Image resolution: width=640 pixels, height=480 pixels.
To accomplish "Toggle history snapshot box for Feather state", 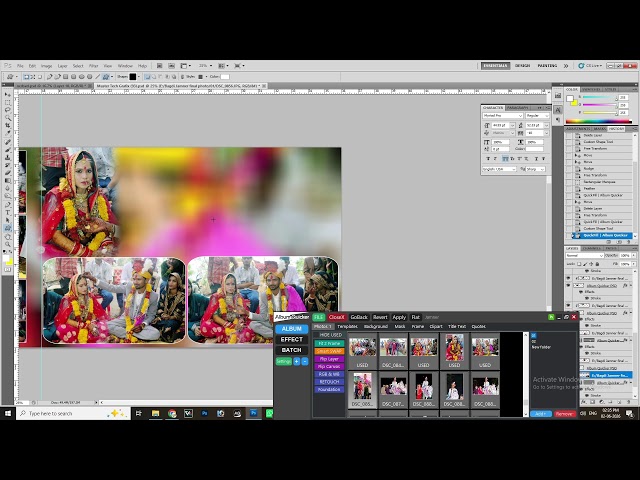I will (x=569, y=189).
